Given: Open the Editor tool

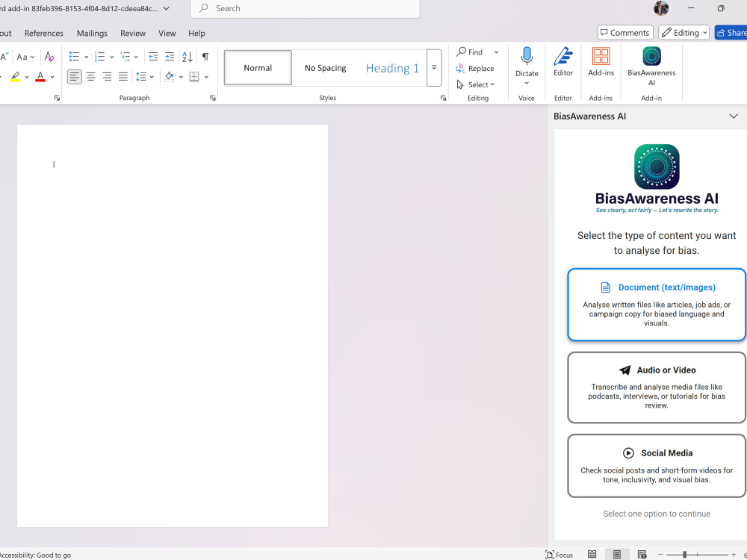Looking at the screenshot, I should pos(563,62).
